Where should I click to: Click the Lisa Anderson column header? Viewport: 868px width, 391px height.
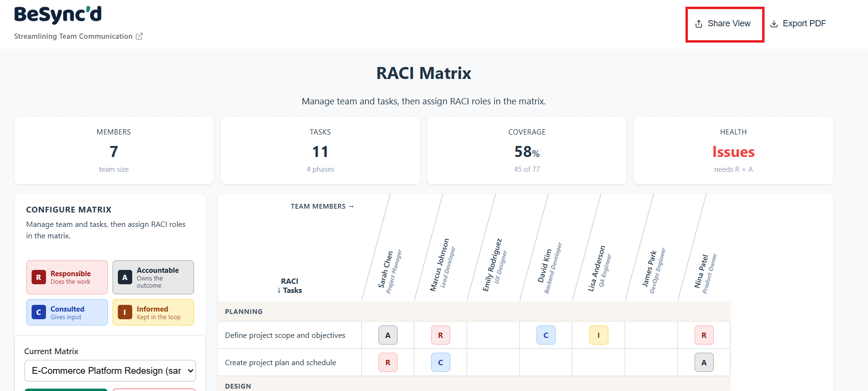coord(600,268)
